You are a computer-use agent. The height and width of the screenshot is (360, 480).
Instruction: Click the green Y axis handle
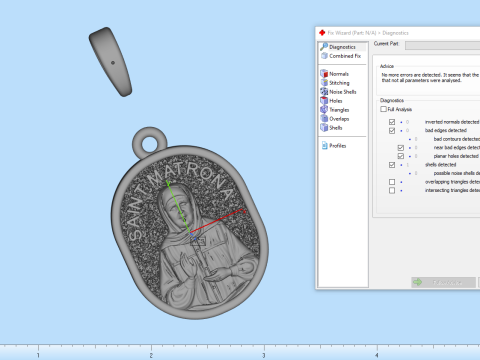click(x=168, y=183)
